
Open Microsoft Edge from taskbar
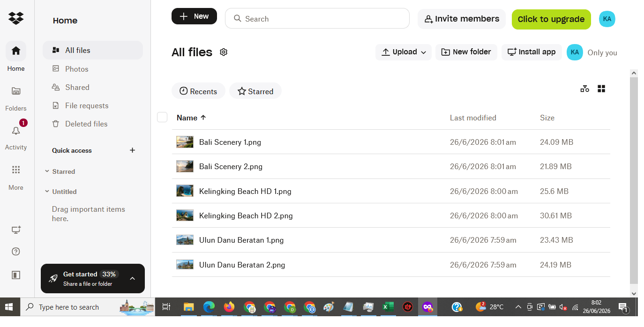point(209,307)
